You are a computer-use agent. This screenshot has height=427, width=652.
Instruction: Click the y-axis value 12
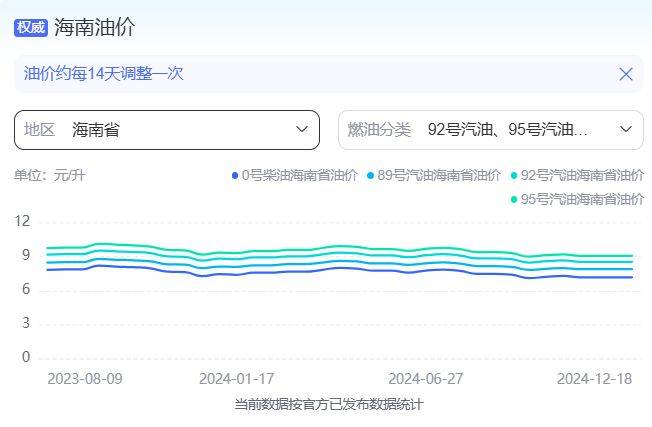pos(22,221)
